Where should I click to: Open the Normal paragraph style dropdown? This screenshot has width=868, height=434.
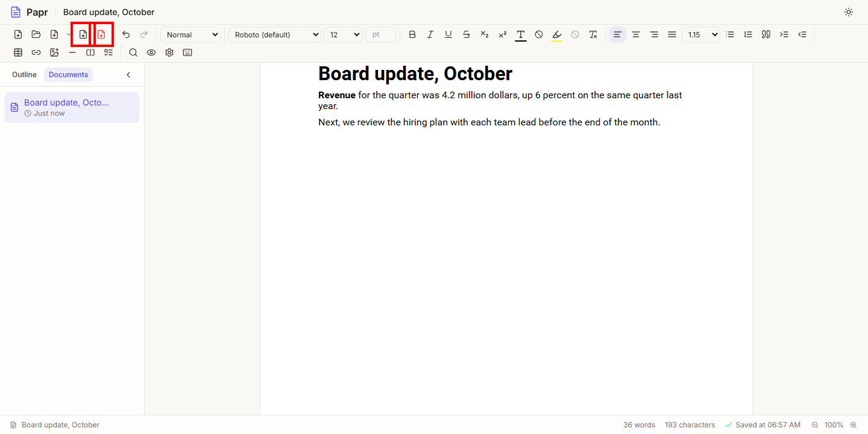click(190, 34)
